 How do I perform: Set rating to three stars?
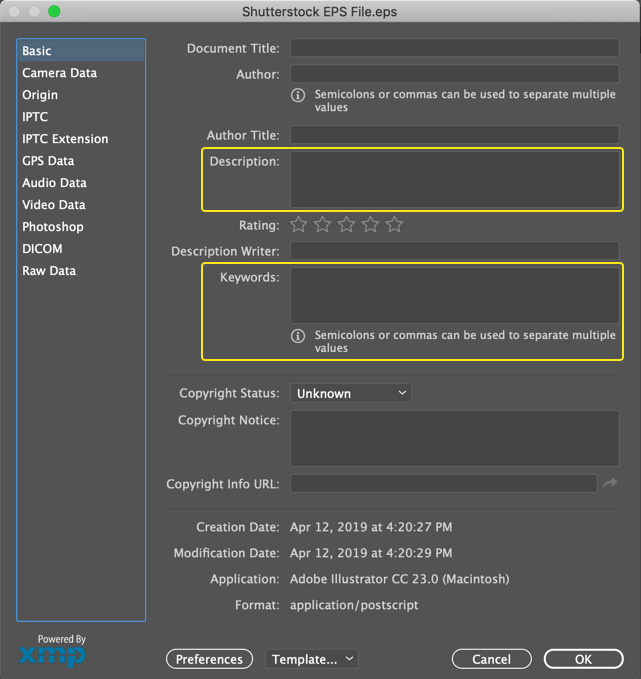[346, 224]
